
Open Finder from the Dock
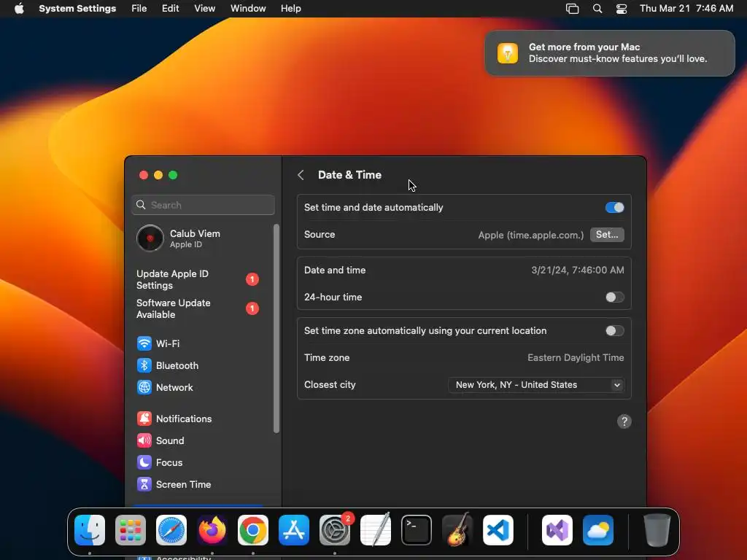click(90, 530)
